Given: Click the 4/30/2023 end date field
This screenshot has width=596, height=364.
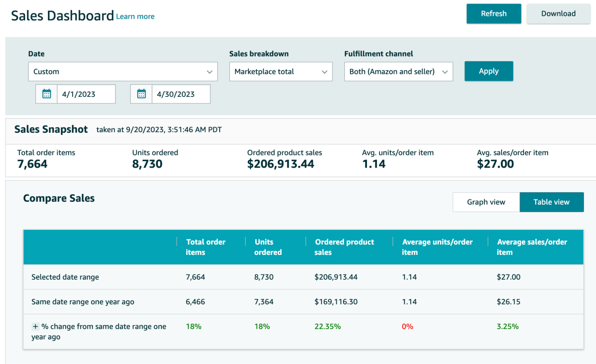Looking at the screenshot, I should [x=181, y=94].
